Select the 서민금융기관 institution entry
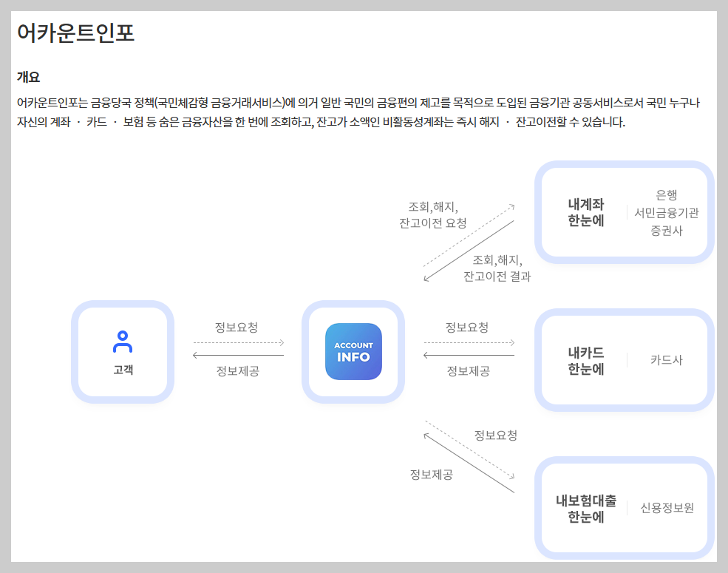This screenshot has height=573, width=728. [x=664, y=212]
